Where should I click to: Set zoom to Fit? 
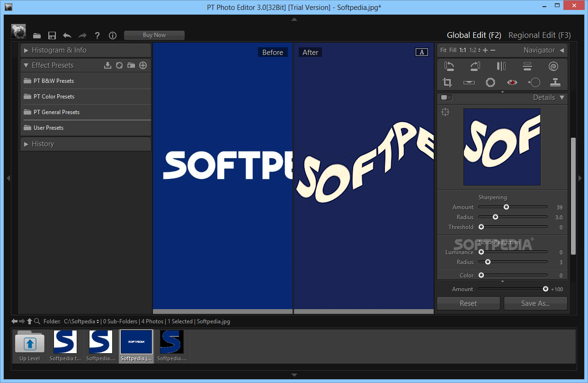pyautogui.click(x=443, y=50)
